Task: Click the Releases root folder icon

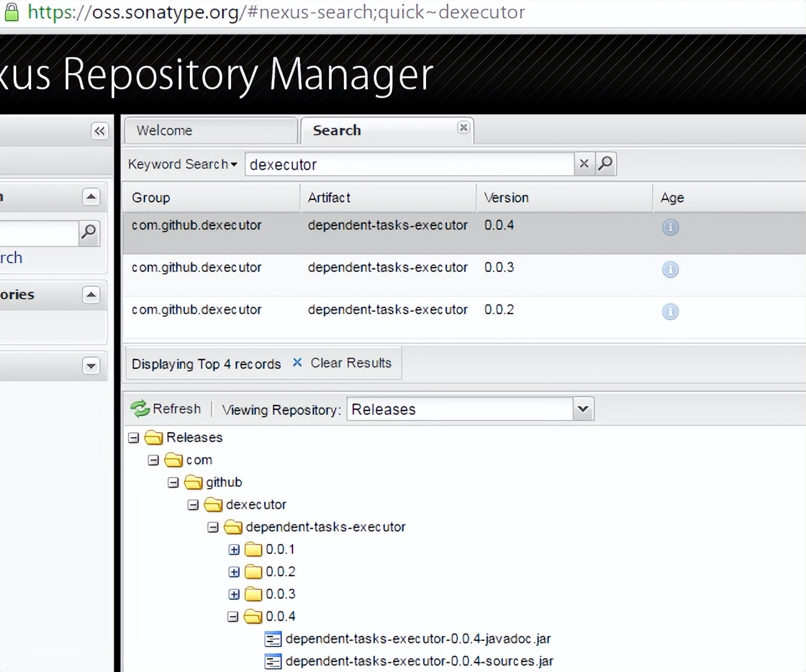Action: (x=153, y=438)
